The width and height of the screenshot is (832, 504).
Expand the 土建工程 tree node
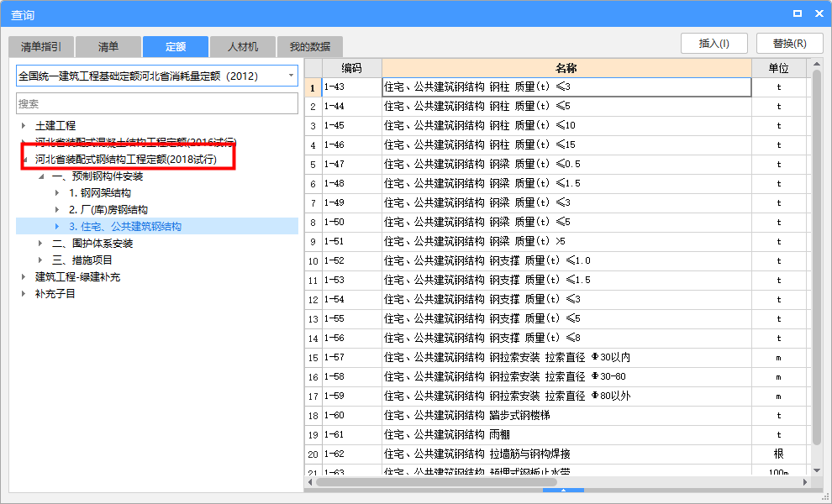24,126
